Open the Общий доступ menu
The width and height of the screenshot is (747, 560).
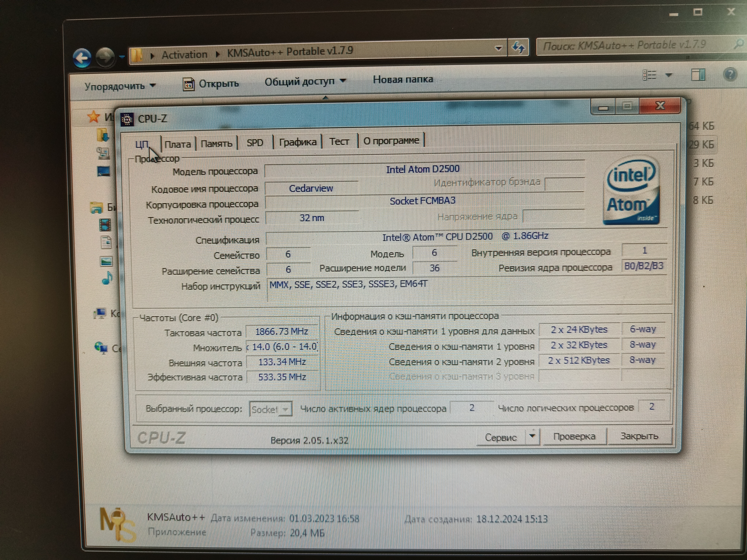click(305, 81)
